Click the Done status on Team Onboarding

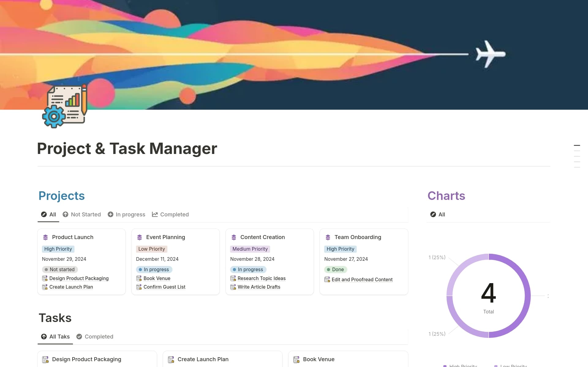[335, 269]
